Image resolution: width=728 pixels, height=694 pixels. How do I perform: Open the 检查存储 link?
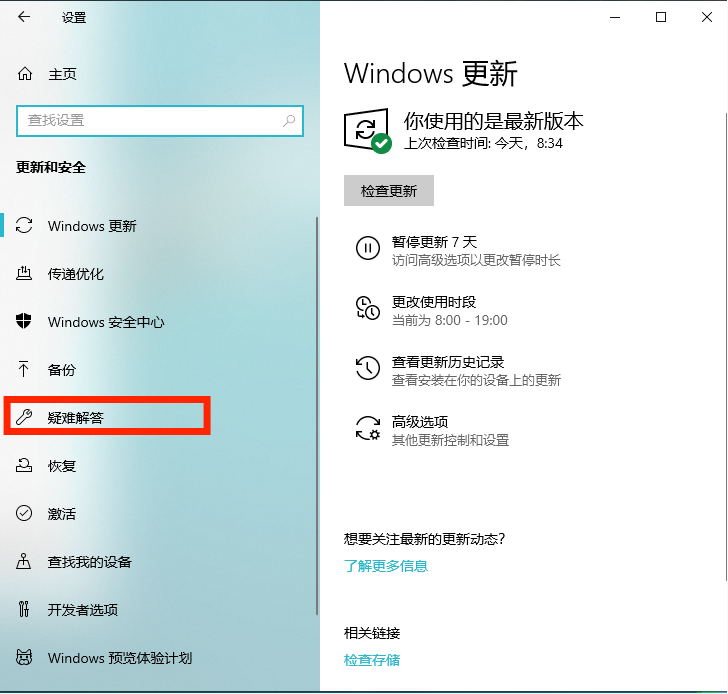(x=372, y=660)
